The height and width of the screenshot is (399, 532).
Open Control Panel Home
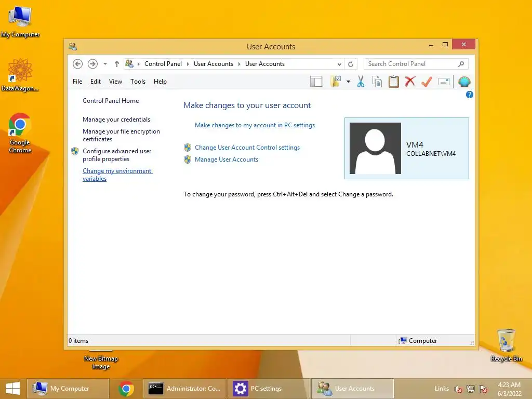[x=111, y=101]
